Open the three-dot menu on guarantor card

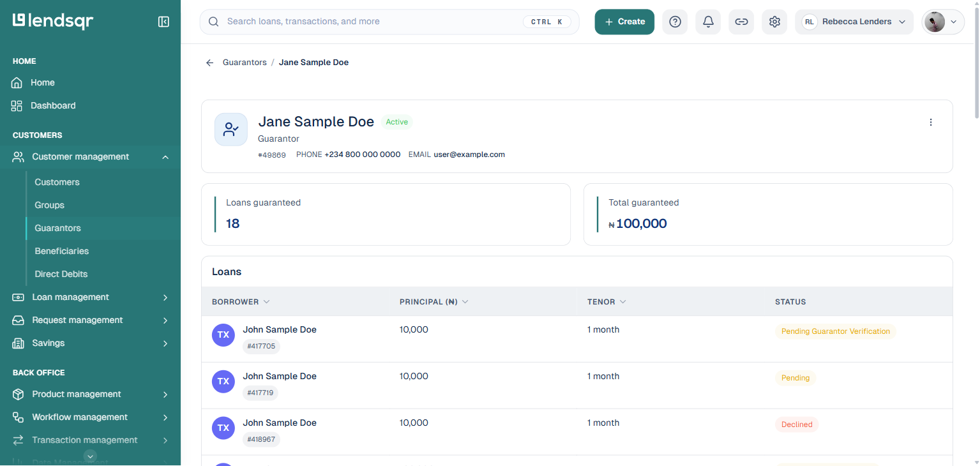(931, 122)
